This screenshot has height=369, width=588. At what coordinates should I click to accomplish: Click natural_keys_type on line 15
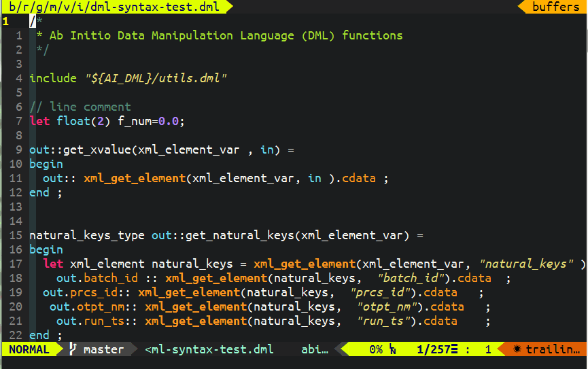(x=87, y=236)
